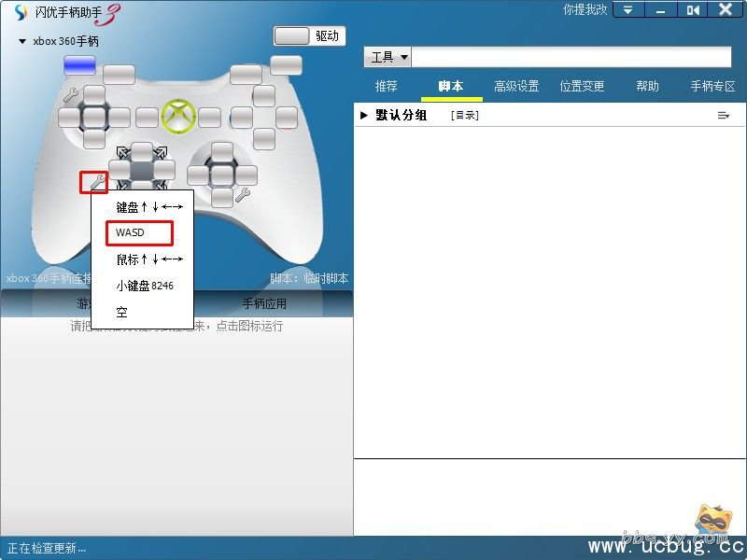Click the wrench icon below the right stick
Screen dimensions: 747x560
click(x=243, y=194)
